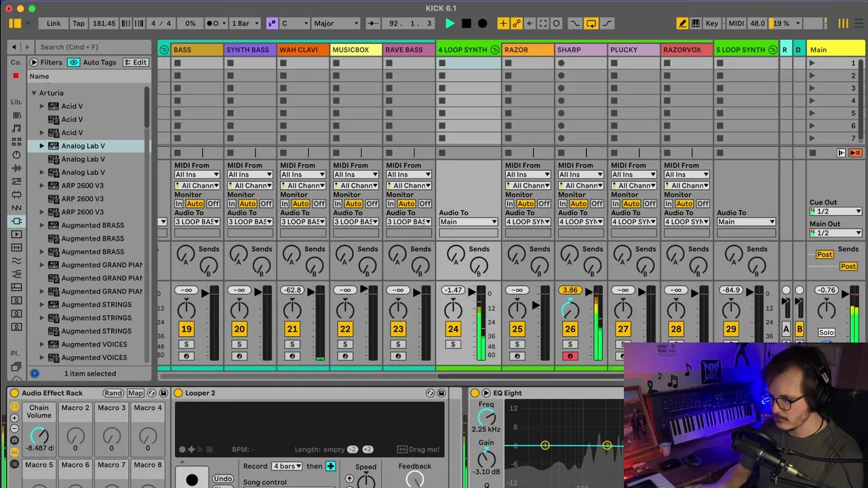Click the Looper Undo button
Screen dimensions: 868x488
pos(222,479)
